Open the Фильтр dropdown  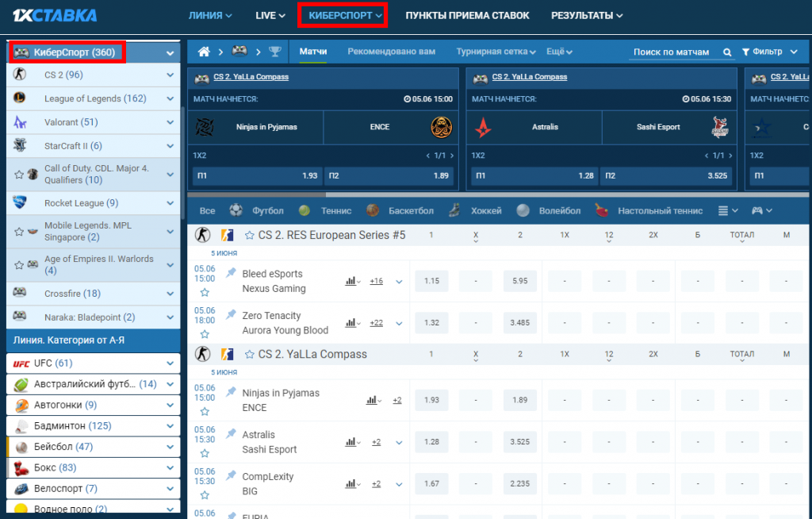point(770,52)
